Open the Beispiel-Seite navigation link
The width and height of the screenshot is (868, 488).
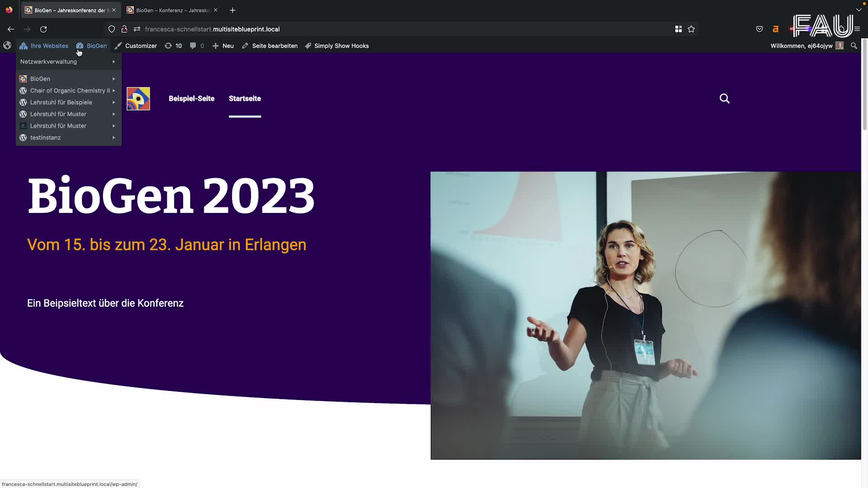tap(191, 98)
